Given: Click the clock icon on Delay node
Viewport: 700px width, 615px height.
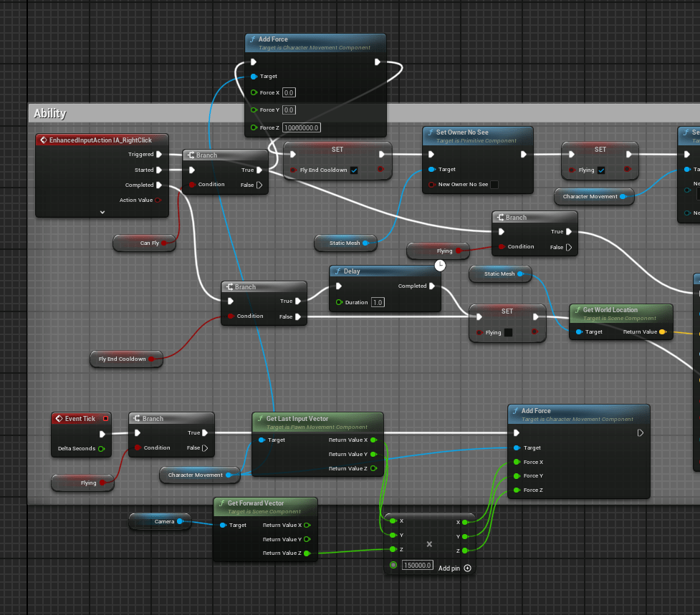Looking at the screenshot, I should [440, 266].
